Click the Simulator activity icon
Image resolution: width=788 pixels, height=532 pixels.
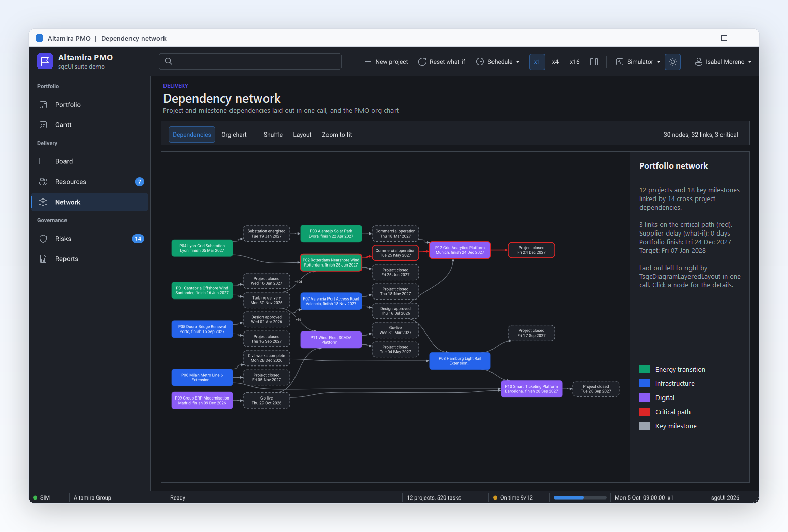coord(620,62)
